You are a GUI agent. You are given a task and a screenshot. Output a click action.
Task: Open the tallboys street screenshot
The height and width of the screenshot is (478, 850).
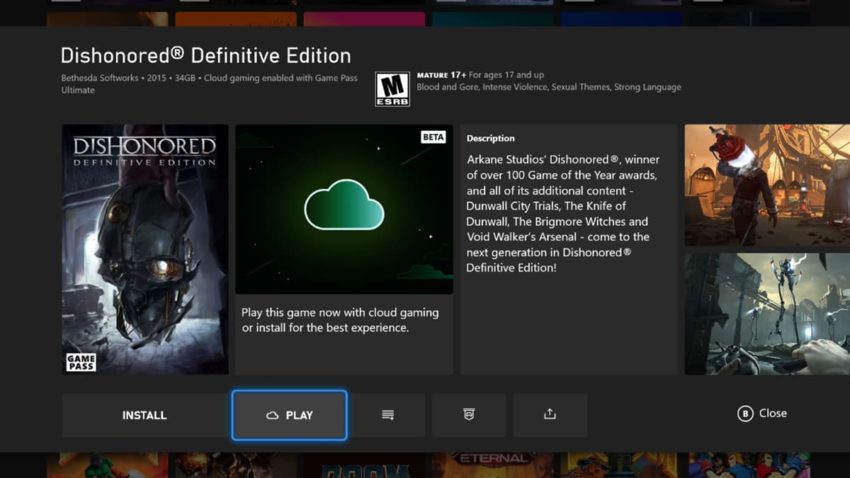(767, 314)
